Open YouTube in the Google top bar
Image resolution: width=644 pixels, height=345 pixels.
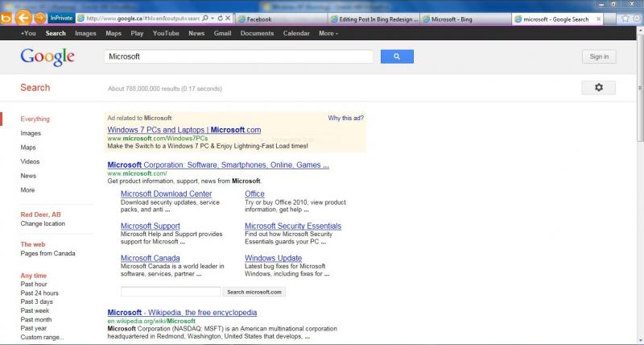(166, 33)
